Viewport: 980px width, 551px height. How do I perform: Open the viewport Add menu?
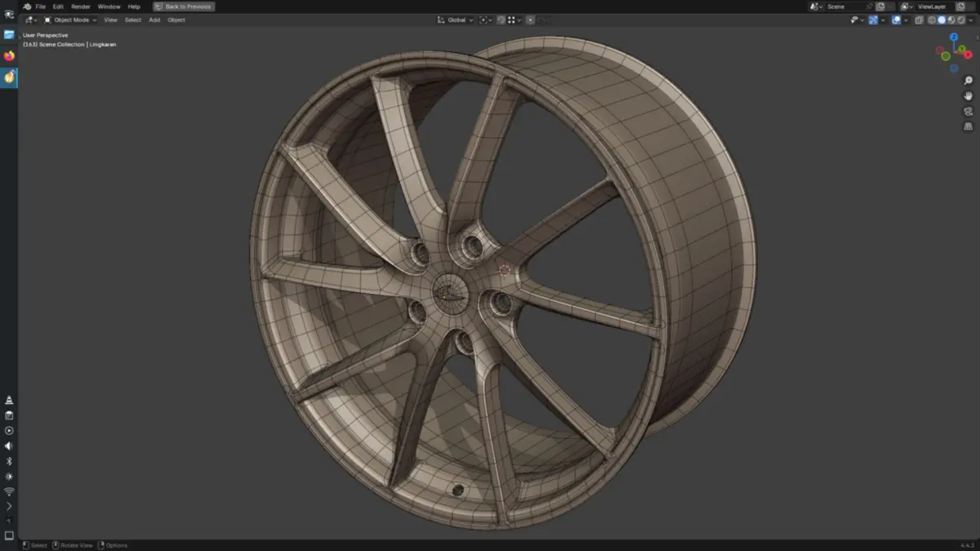[x=154, y=20]
